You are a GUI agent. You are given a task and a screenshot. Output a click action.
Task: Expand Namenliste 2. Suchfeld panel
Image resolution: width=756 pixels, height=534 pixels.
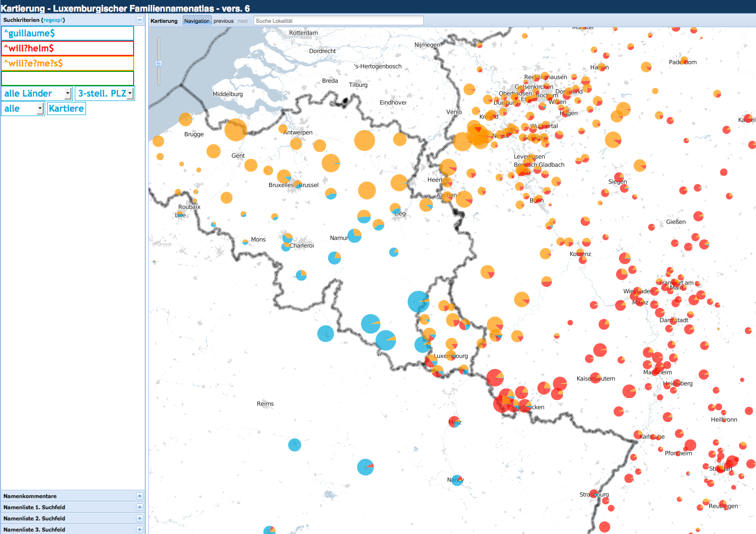click(139, 518)
